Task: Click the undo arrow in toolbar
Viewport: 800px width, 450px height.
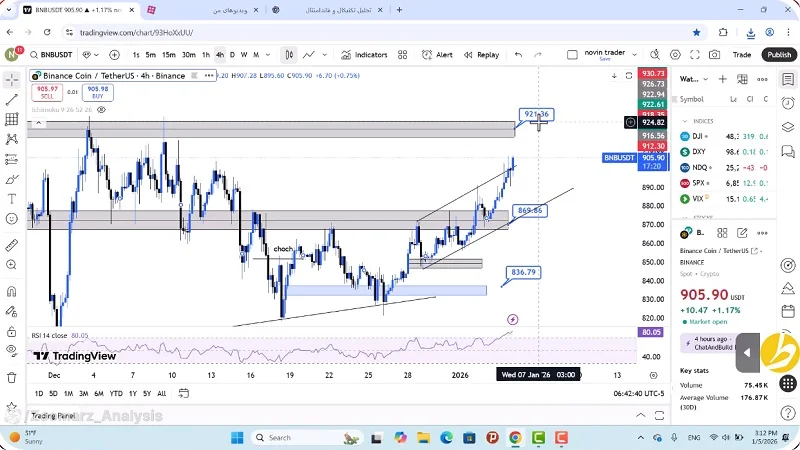Action: tap(518, 55)
